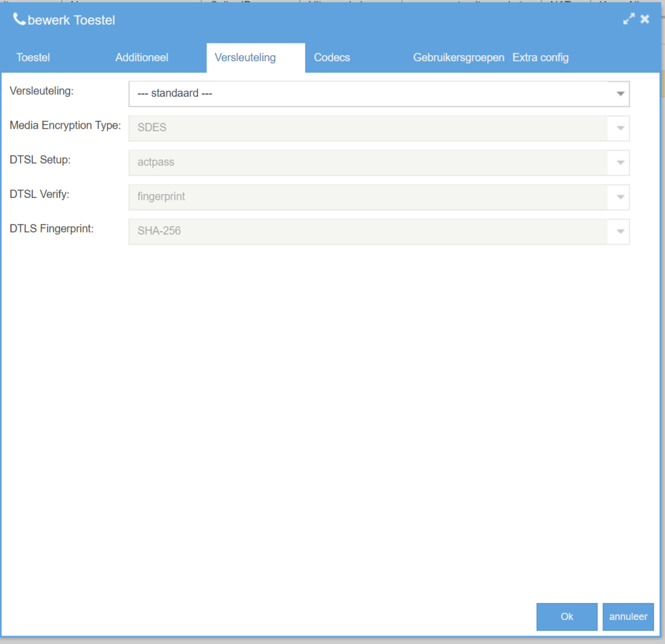The image size is (665, 644).
Task: Switch to the Toestel tab
Action: click(33, 58)
